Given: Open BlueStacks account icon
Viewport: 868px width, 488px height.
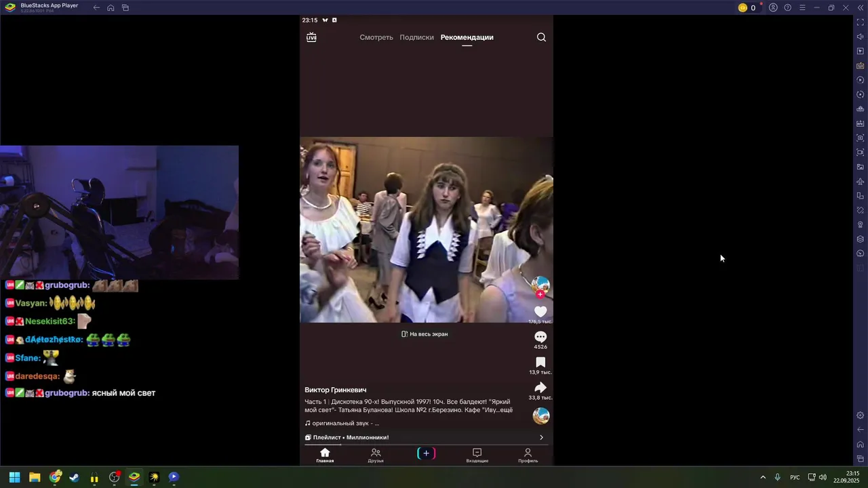Looking at the screenshot, I should click(x=773, y=7).
